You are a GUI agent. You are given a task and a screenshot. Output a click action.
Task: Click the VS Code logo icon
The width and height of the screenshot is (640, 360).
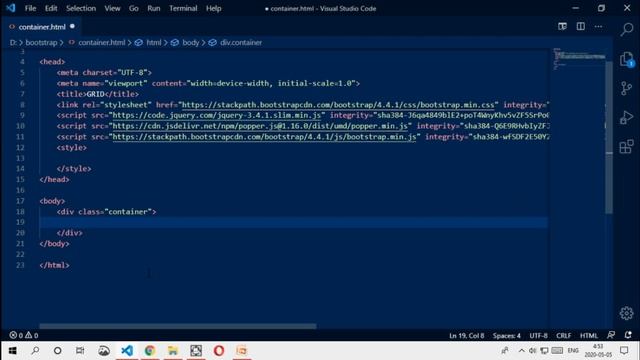[x=11, y=8]
